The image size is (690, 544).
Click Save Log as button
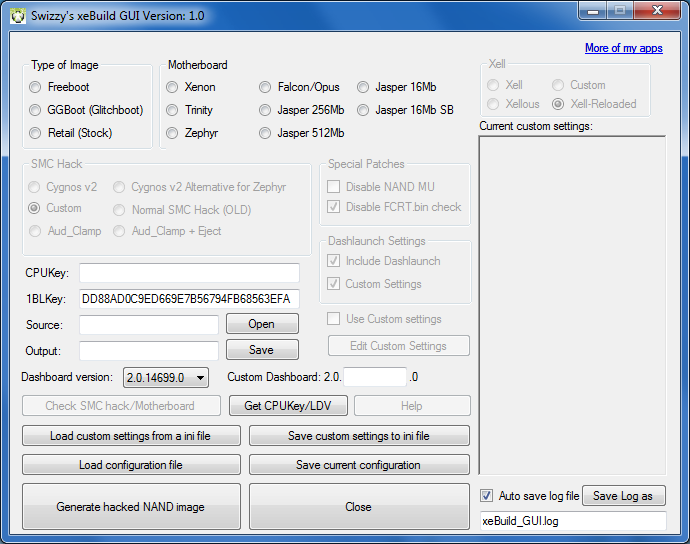point(624,496)
